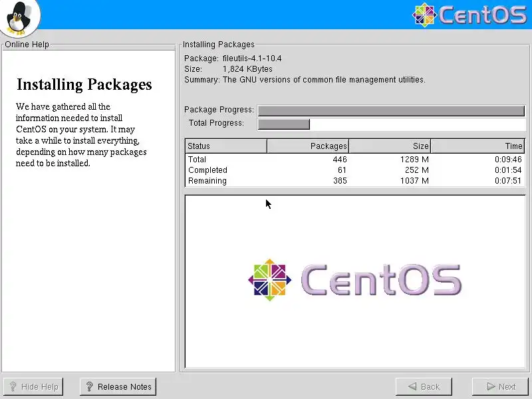Viewport: 532px width, 399px height.
Task: Click the question mark icon on Hide Help
Action: (13, 386)
